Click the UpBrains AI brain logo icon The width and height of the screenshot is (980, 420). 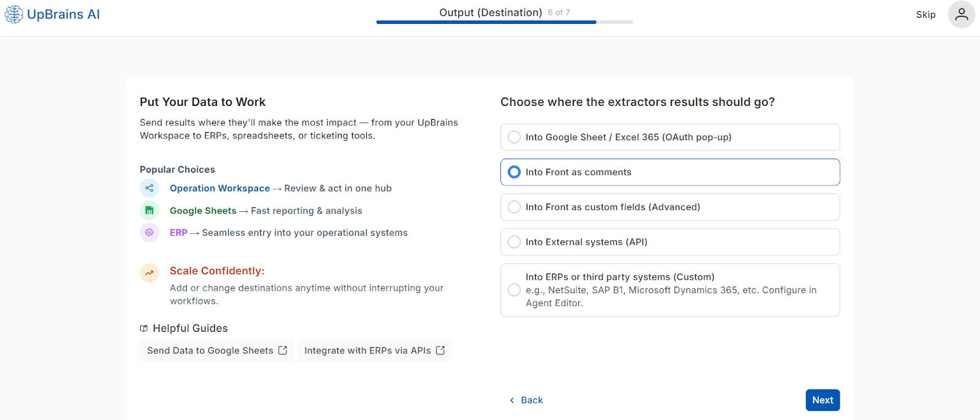pos(13,14)
